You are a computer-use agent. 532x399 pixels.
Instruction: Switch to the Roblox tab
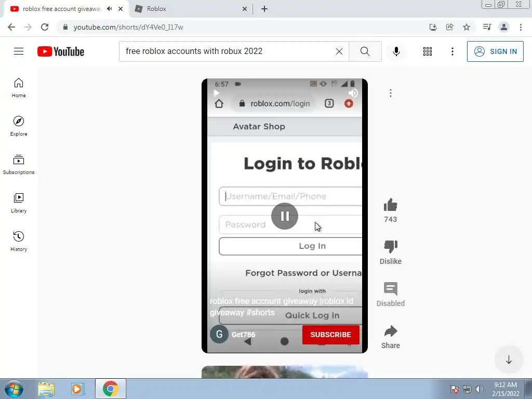190,9
